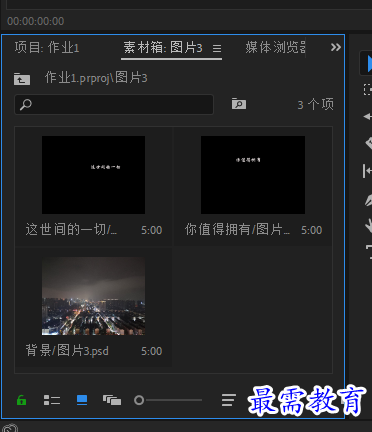Screen dimensions: 372x432
Task: Select the 背景/图片3.psd city thumbnail
Action: (93, 296)
